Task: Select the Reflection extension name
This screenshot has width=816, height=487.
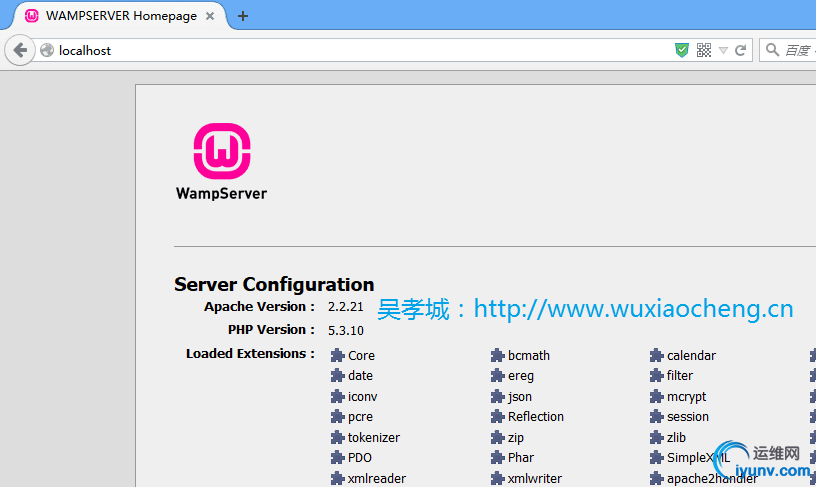Action: pos(536,417)
